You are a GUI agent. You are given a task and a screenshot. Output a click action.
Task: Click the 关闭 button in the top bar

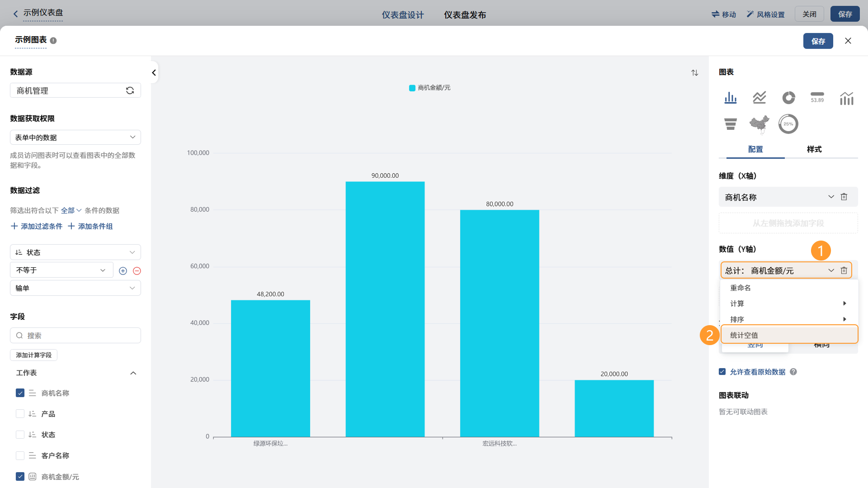809,14
